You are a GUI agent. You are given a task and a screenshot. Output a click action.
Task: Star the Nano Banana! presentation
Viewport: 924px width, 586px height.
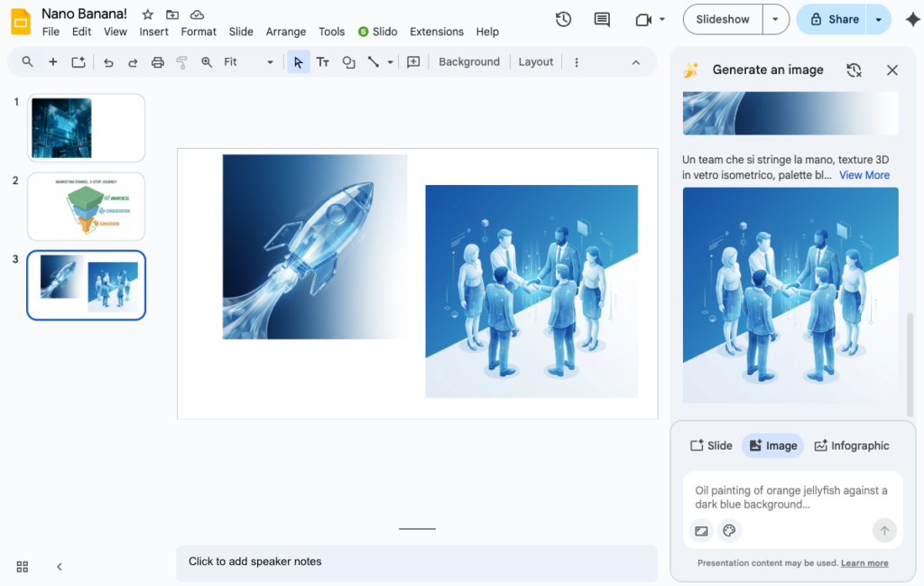pyautogui.click(x=148, y=14)
